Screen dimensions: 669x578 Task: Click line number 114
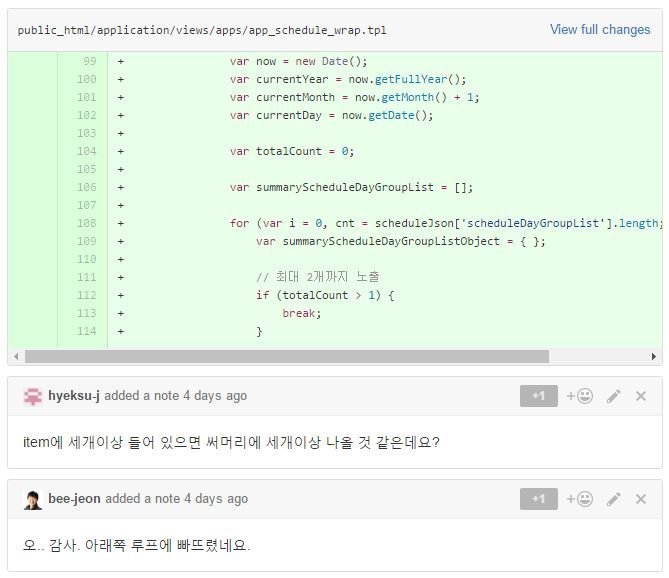click(x=87, y=331)
